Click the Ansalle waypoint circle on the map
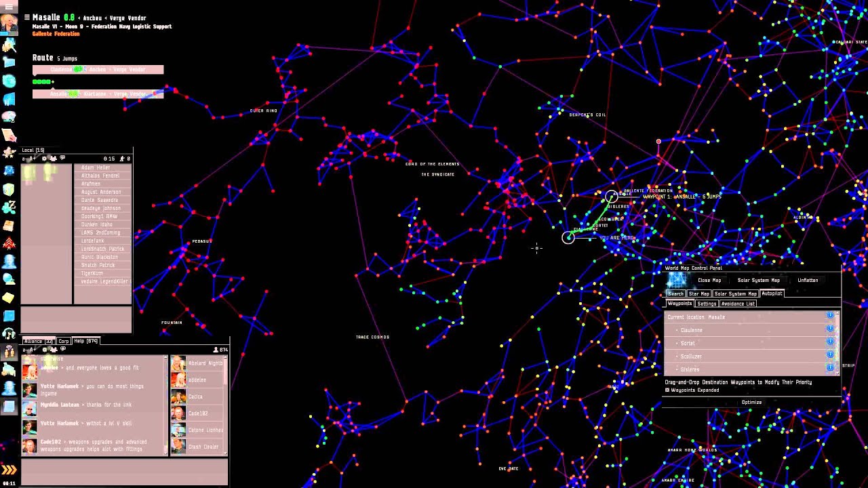 click(x=611, y=196)
